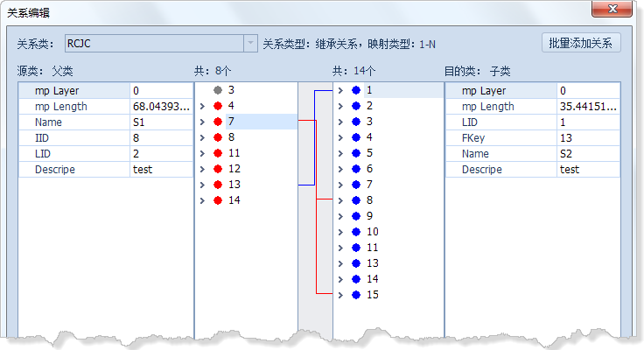
Task: Select target tree item 13
Action: (x=373, y=263)
